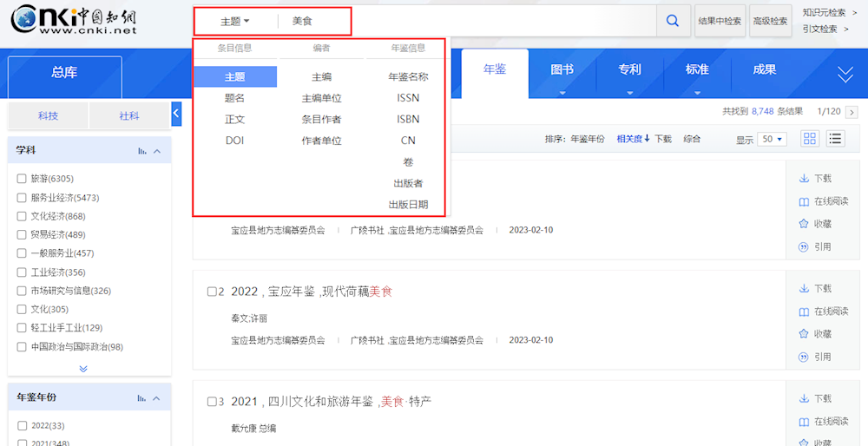Expand more database categories chevron
The image size is (868, 446).
tap(845, 75)
